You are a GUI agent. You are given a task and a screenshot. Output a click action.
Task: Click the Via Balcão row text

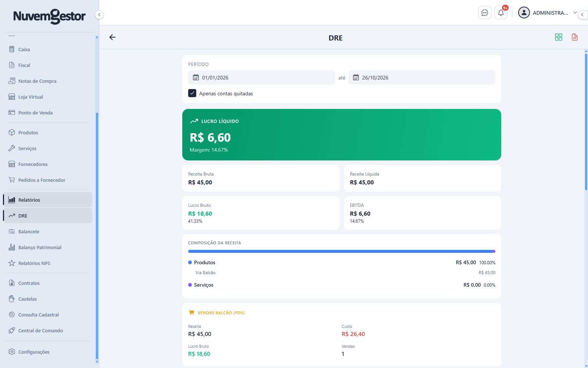[205, 273]
